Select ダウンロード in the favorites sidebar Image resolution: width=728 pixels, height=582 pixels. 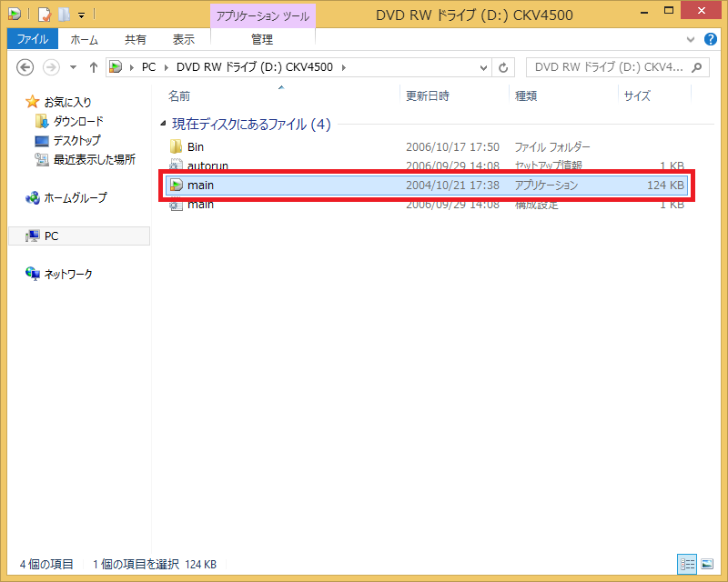pos(77,121)
